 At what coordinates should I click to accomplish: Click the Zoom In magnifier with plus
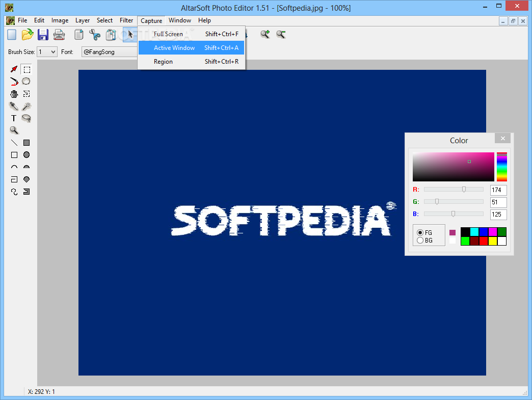coord(265,34)
